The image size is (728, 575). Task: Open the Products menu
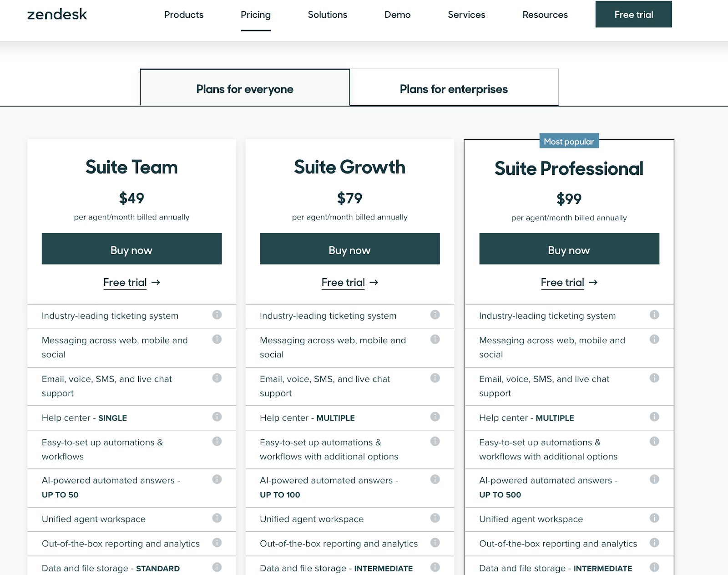[x=184, y=15]
